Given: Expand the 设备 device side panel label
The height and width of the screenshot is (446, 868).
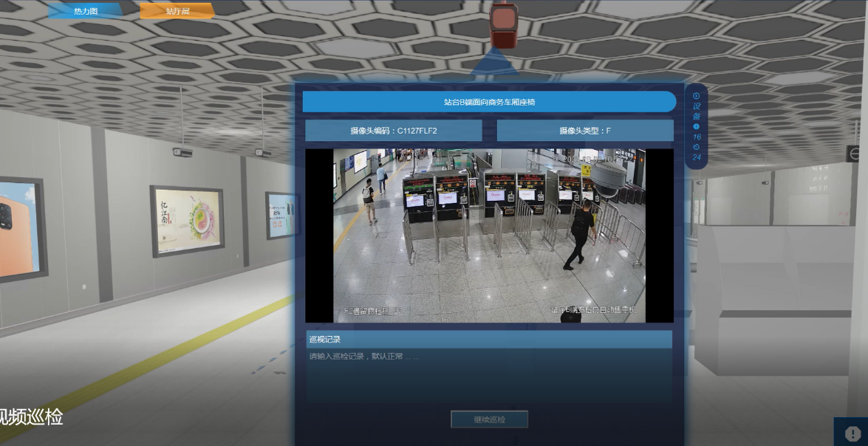Looking at the screenshot, I should click(x=696, y=111).
